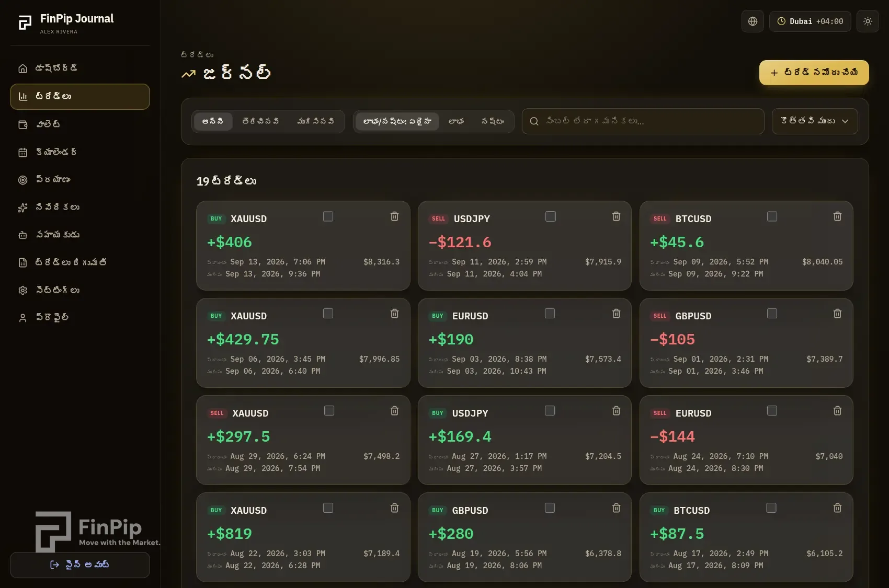Delete the USDJPY -$121.6 trade

[x=616, y=216]
